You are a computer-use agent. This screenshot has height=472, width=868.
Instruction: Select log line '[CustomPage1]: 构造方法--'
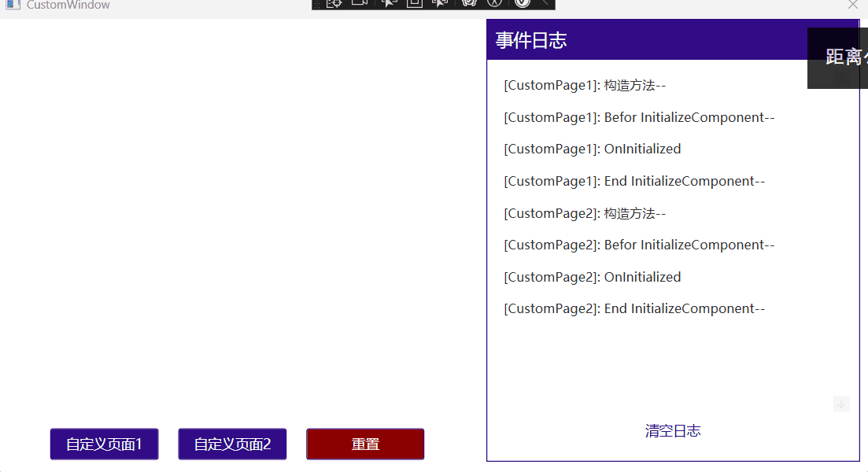pos(585,85)
